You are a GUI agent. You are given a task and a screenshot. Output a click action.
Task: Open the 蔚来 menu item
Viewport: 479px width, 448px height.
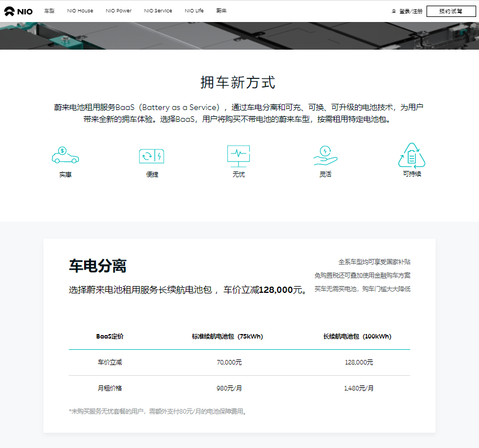(221, 11)
